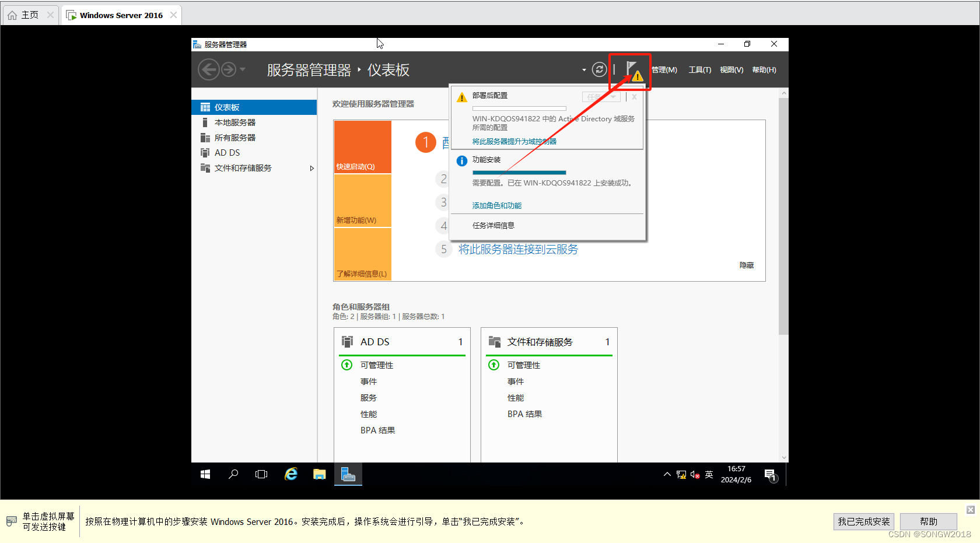This screenshot has height=543, width=980.
Task: Open 事件 in the 文件和存储服务 tile
Action: (516, 381)
